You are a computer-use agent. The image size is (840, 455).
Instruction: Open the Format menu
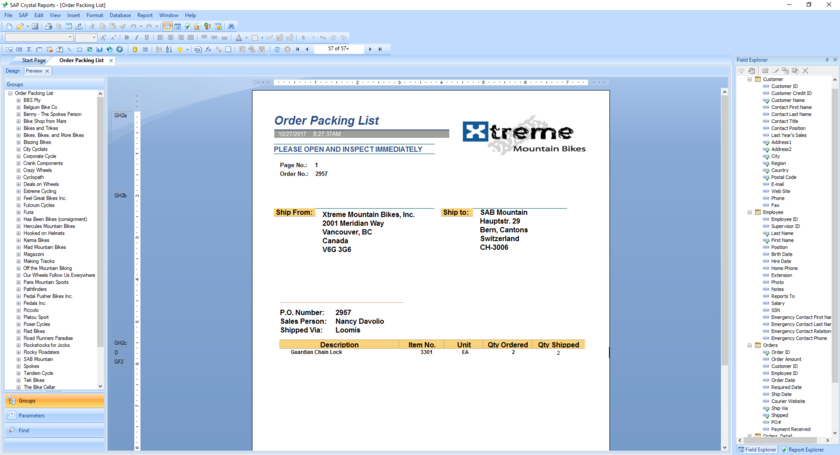point(95,15)
